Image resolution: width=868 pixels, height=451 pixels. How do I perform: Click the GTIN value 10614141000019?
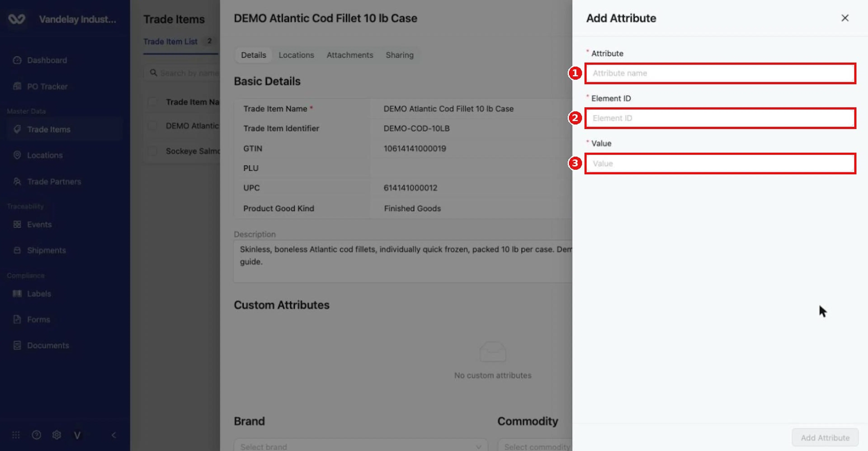pos(415,148)
